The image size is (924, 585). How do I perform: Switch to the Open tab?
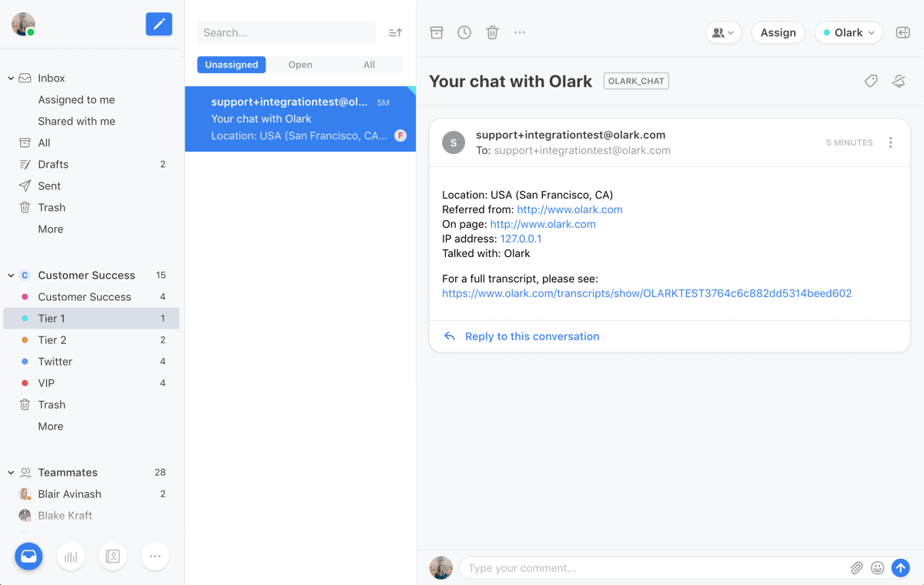click(300, 65)
